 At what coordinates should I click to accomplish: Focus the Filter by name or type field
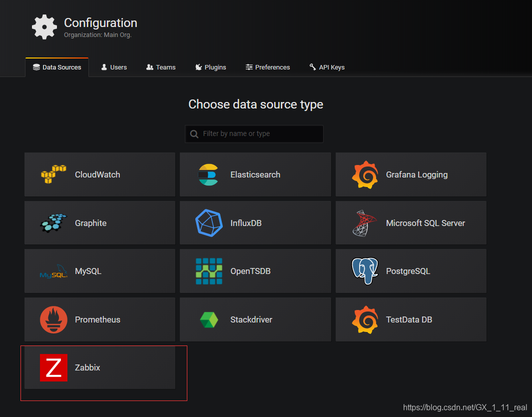click(x=254, y=134)
